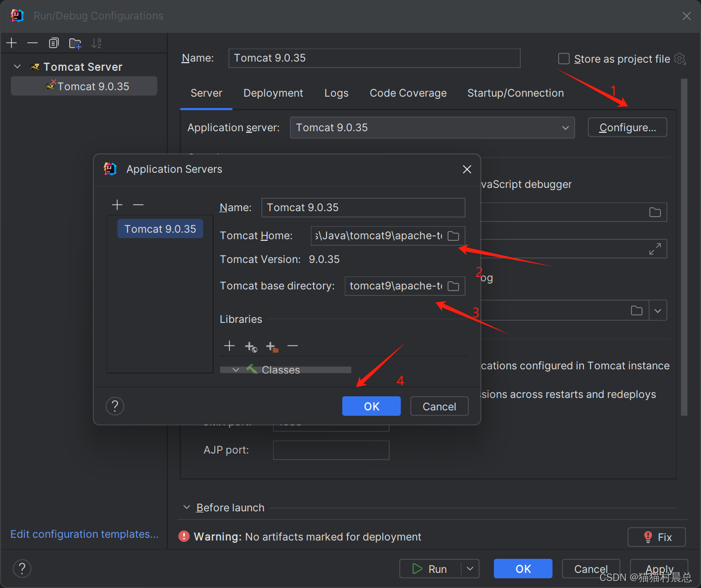
Task: Click the Configure... button
Action: pos(628,127)
